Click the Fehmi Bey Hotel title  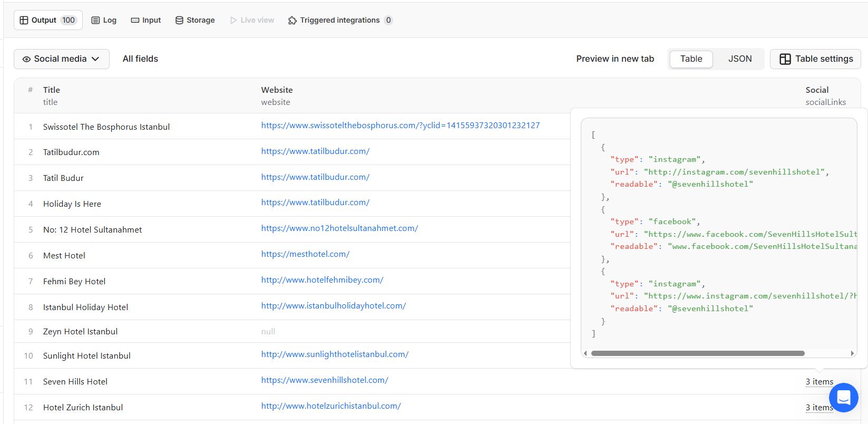point(74,282)
